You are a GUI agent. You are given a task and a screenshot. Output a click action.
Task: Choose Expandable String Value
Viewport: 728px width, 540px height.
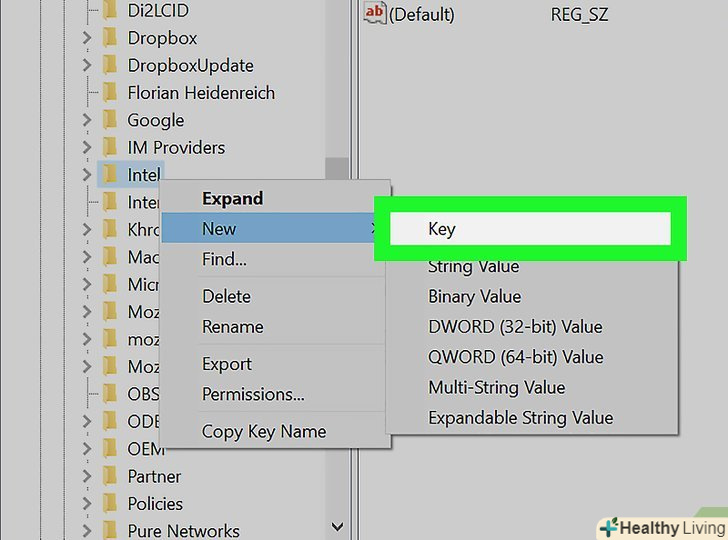click(x=520, y=418)
